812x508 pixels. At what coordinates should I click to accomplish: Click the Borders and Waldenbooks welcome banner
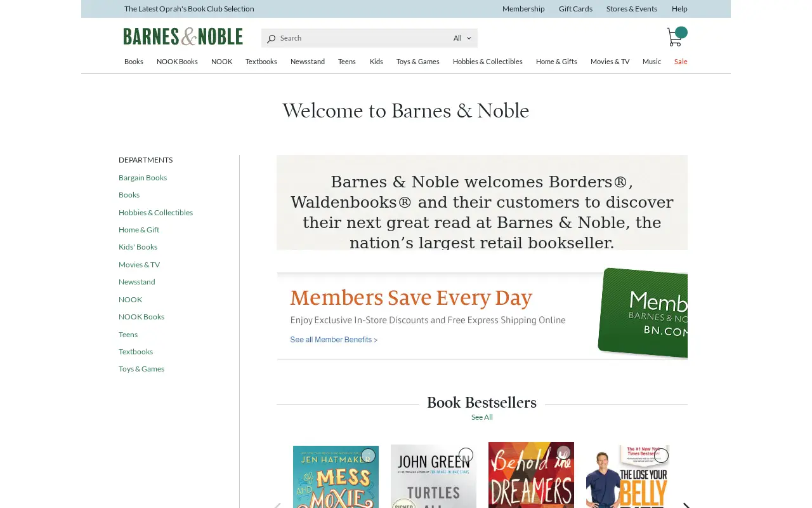tap(482, 203)
